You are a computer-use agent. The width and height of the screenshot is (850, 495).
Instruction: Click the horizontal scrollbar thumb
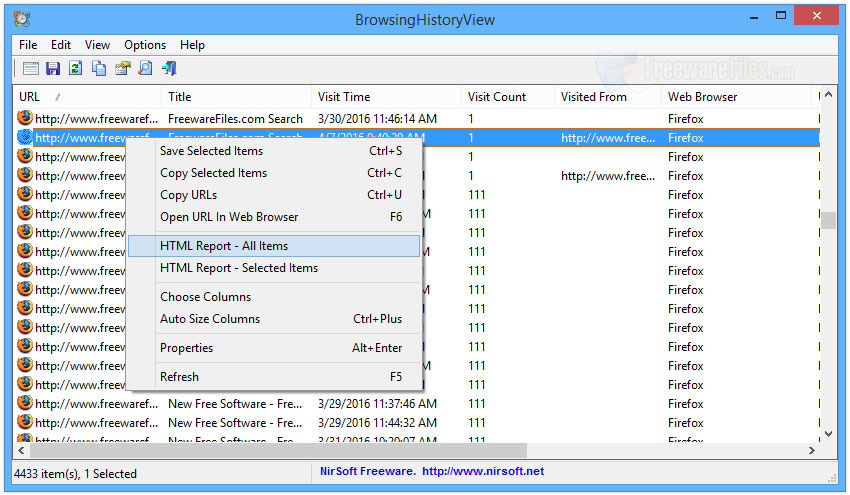[278, 450]
